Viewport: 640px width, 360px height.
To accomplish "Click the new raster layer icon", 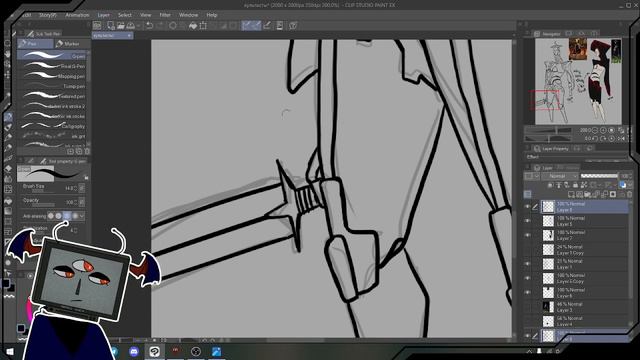I will 571,194.
